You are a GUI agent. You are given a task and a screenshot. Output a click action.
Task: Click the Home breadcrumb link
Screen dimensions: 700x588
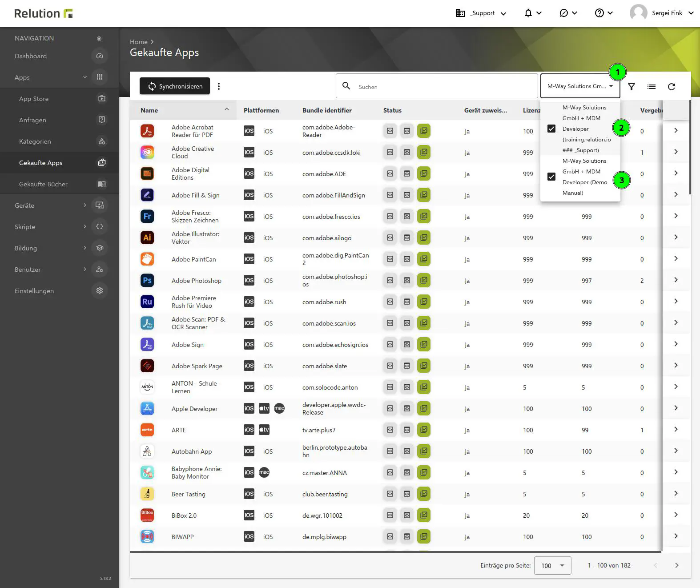coord(138,42)
